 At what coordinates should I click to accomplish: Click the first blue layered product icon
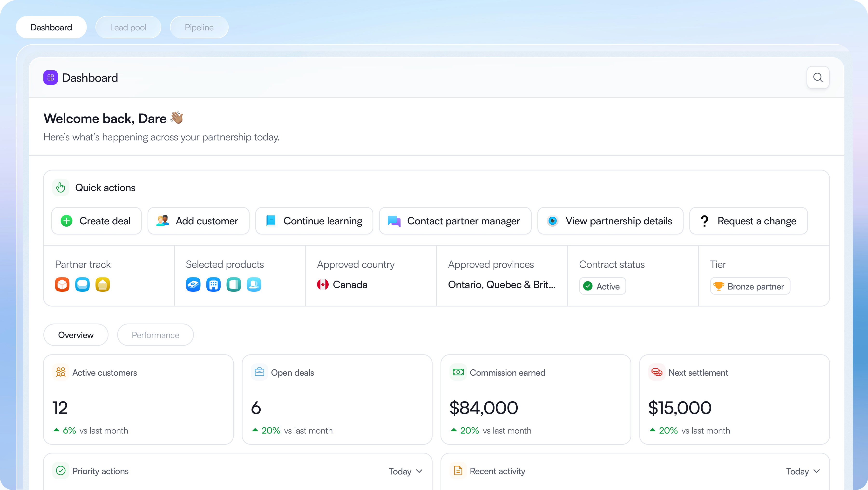pos(193,285)
